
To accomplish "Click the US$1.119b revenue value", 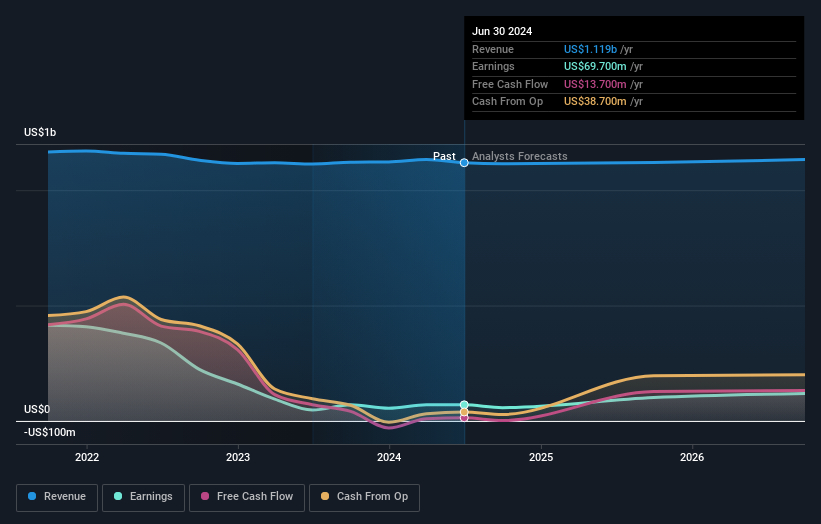I will click(590, 49).
